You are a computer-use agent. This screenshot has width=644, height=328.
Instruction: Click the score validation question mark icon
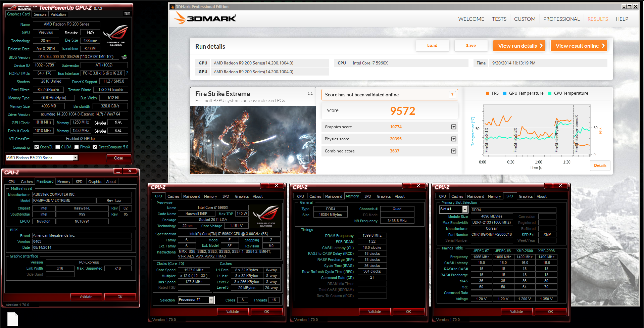pyautogui.click(x=452, y=95)
